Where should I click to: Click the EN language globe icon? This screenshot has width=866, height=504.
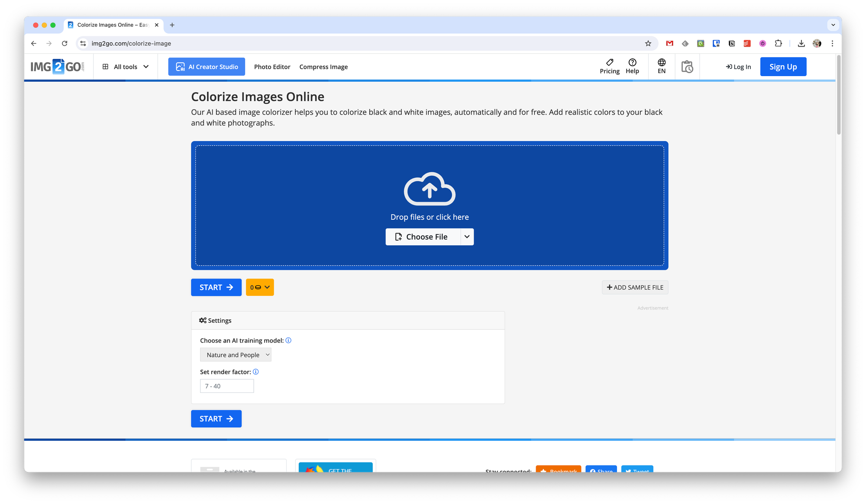point(661,62)
